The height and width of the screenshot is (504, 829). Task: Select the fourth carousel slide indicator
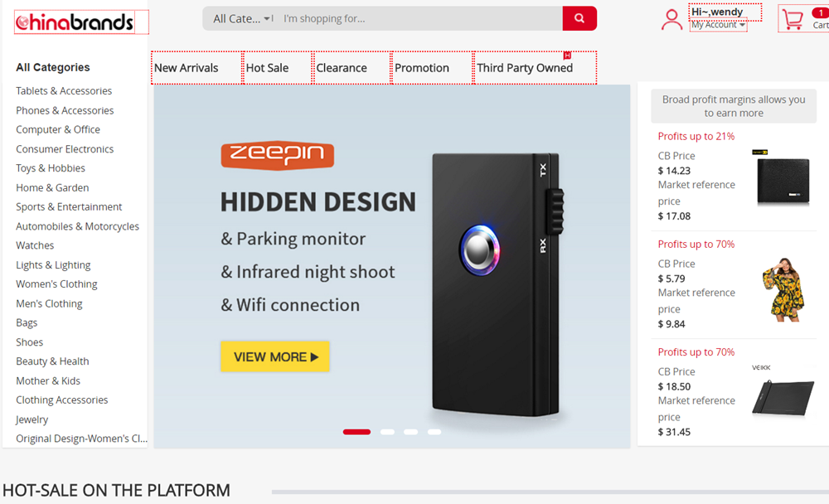tap(434, 432)
